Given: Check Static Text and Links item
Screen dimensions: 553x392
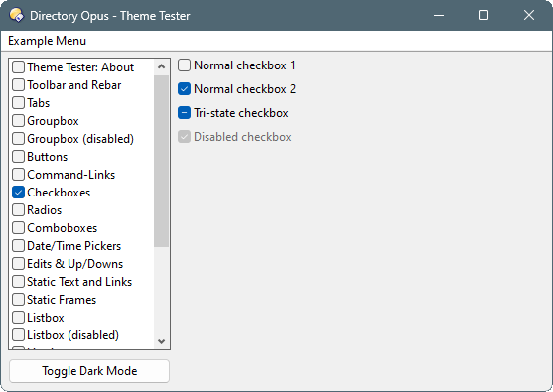Looking at the screenshot, I should pyautogui.click(x=18, y=281).
